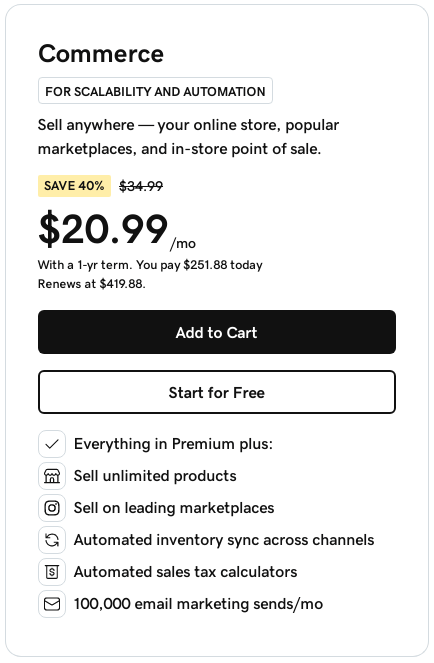The width and height of the screenshot is (434, 663).
Task: Click the FOR SCALABILITY AND AUTOMATION tag
Action: click(x=155, y=90)
